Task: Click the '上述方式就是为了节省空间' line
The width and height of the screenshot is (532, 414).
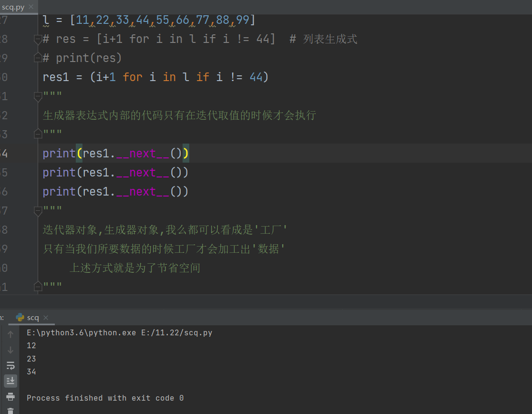Action: pos(135,268)
